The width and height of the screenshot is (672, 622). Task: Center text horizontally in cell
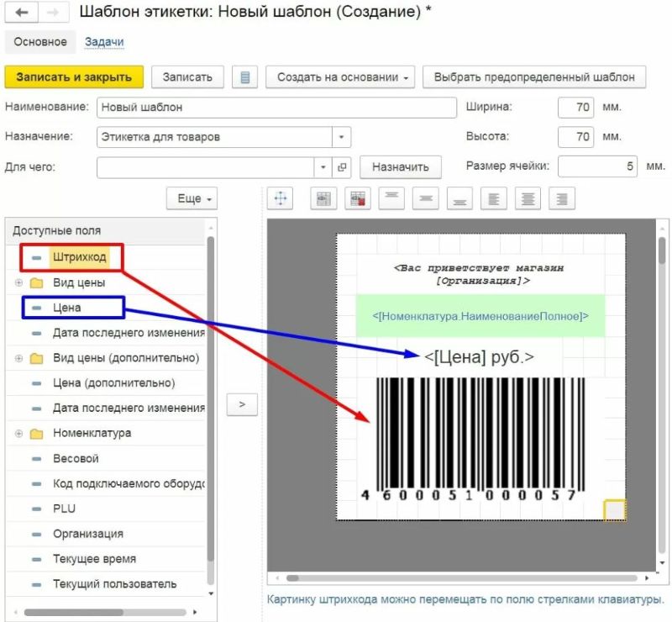528,198
